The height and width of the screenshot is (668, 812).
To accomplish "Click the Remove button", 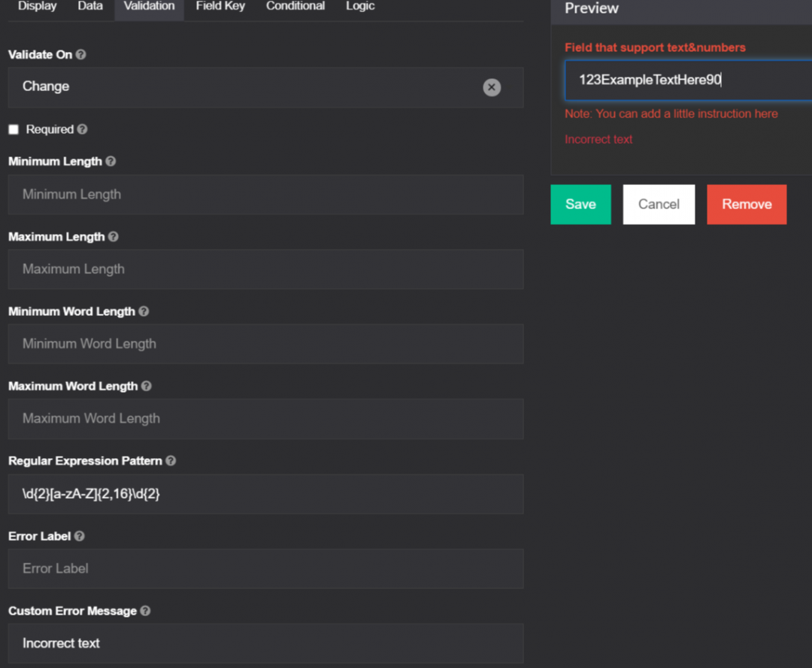I will [746, 204].
